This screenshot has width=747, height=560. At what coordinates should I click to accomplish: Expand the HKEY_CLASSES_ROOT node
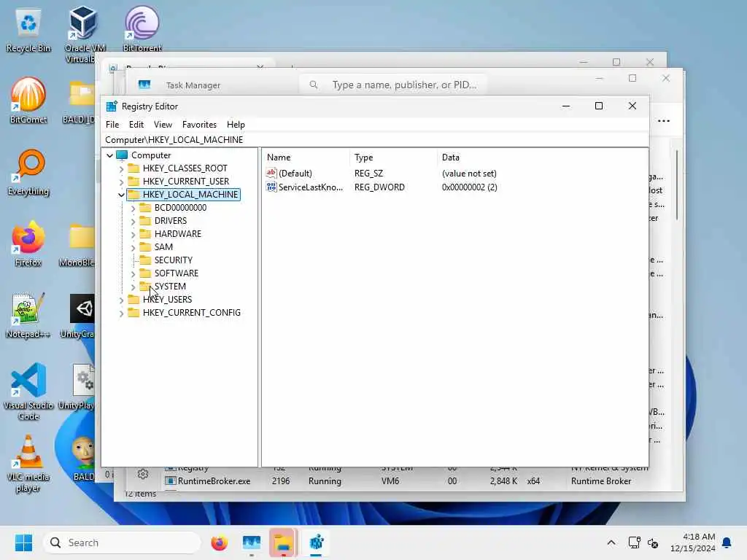121,168
